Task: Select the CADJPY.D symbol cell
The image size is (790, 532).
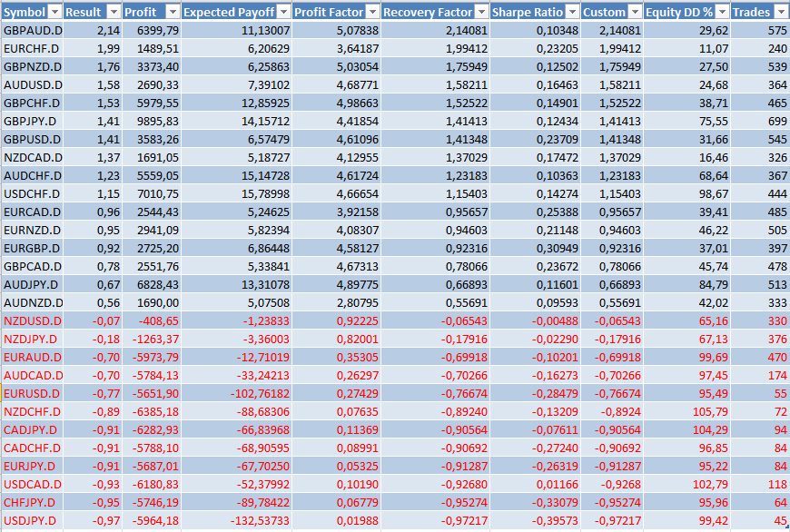Action: tap(32, 429)
